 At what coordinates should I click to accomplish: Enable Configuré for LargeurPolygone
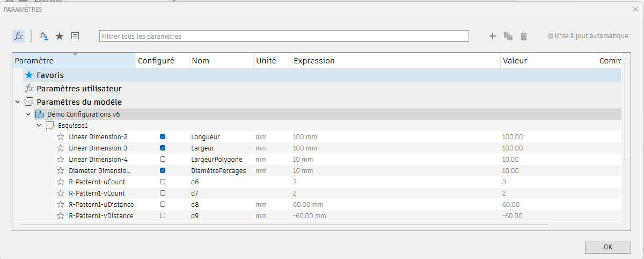tap(163, 160)
